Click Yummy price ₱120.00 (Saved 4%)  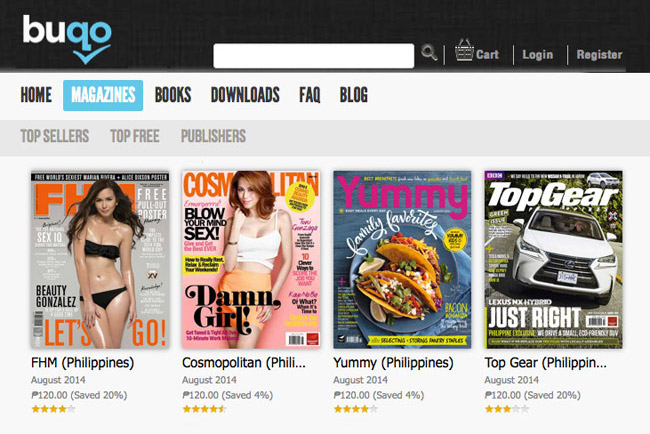point(379,395)
